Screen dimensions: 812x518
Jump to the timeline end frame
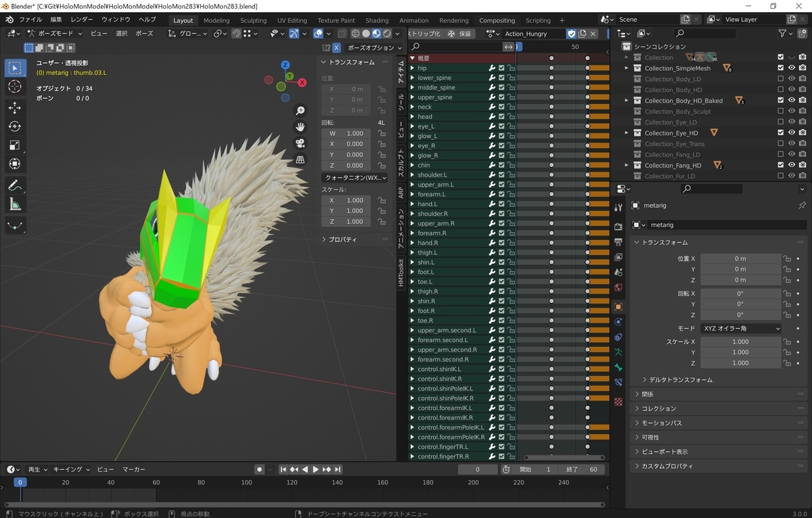coord(337,469)
